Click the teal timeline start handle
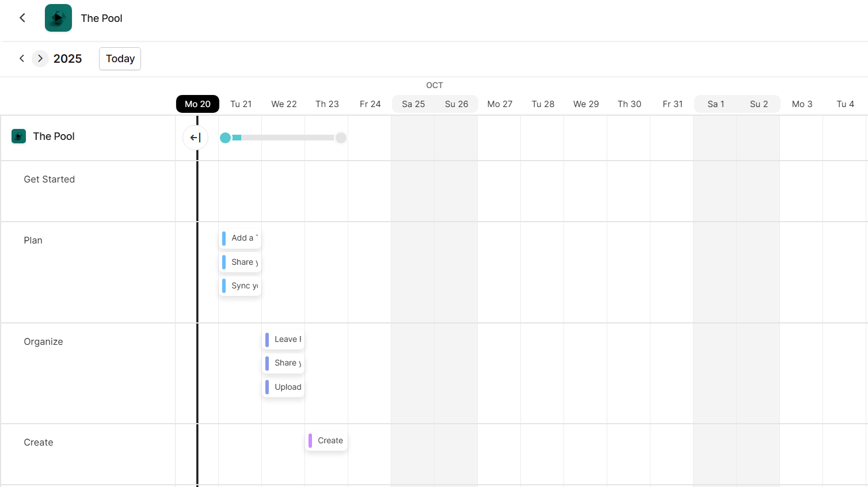This screenshot has height=487, width=868. click(x=226, y=138)
